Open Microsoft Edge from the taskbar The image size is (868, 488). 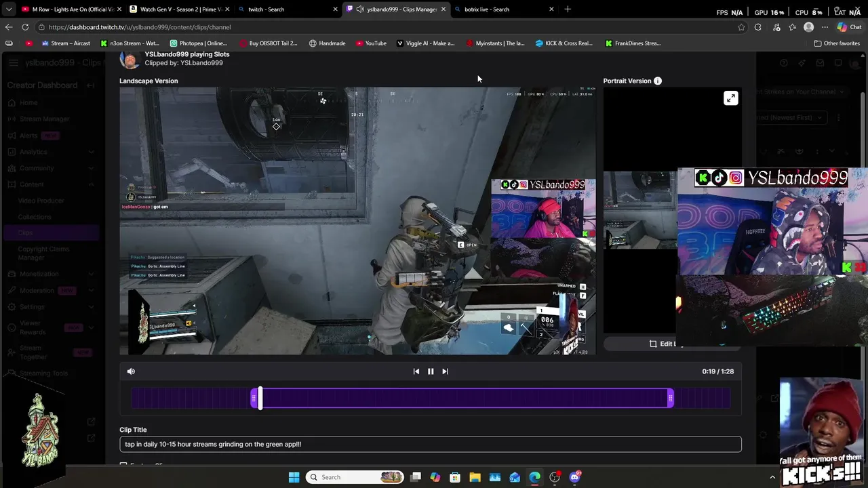pos(534,477)
